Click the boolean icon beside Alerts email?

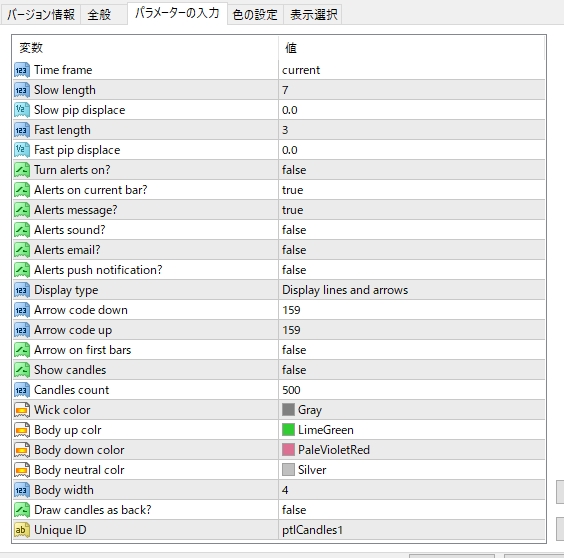coord(22,250)
